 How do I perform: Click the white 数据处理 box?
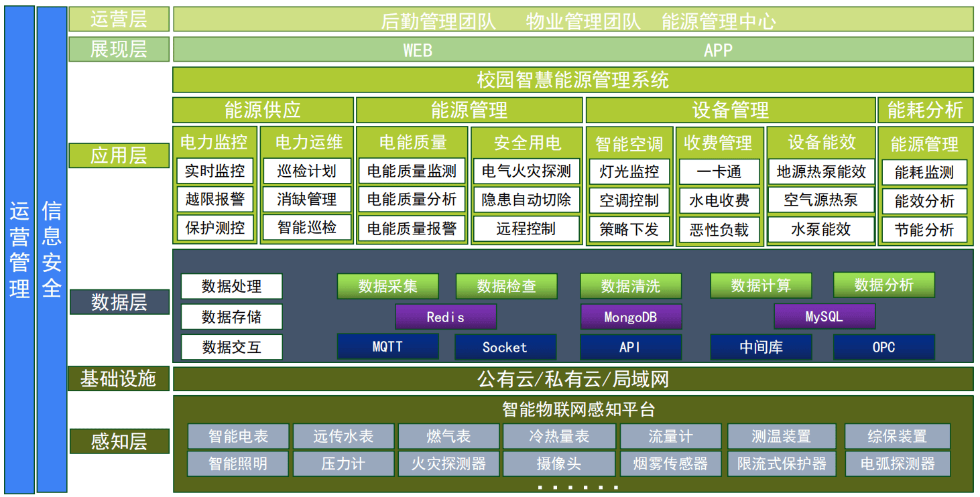pyautogui.click(x=231, y=287)
